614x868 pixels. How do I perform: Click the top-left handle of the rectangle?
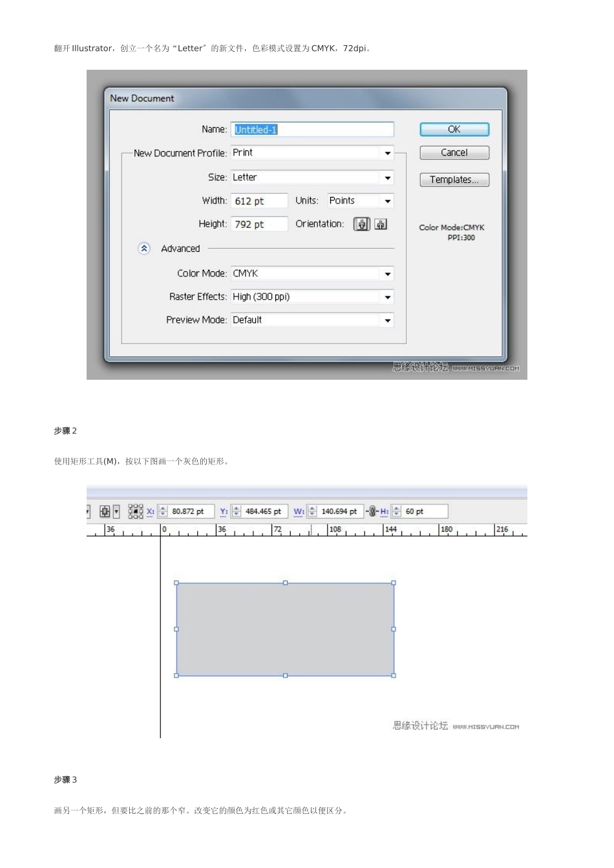pyautogui.click(x=176, y=583)
